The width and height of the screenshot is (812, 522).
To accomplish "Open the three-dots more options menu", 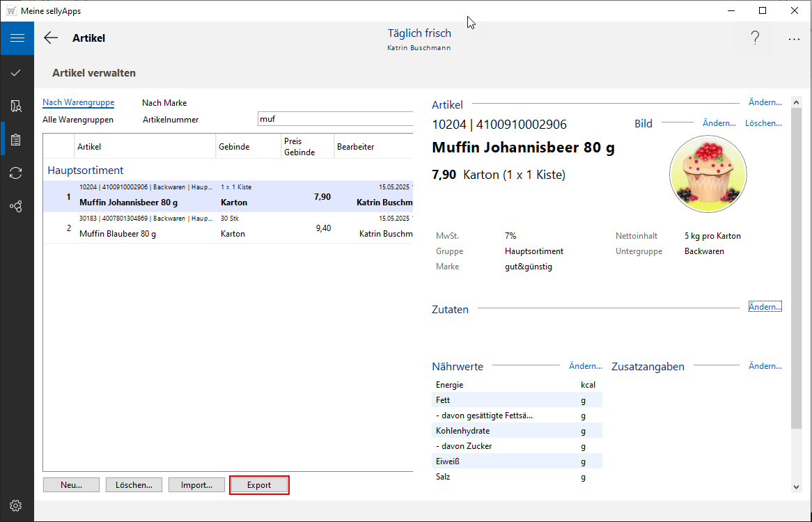I will pos(794,39).
